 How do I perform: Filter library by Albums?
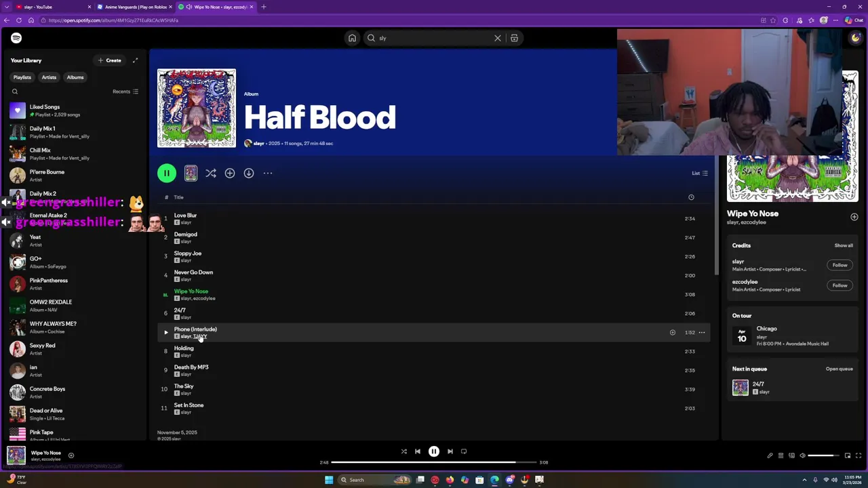(75, 77)
